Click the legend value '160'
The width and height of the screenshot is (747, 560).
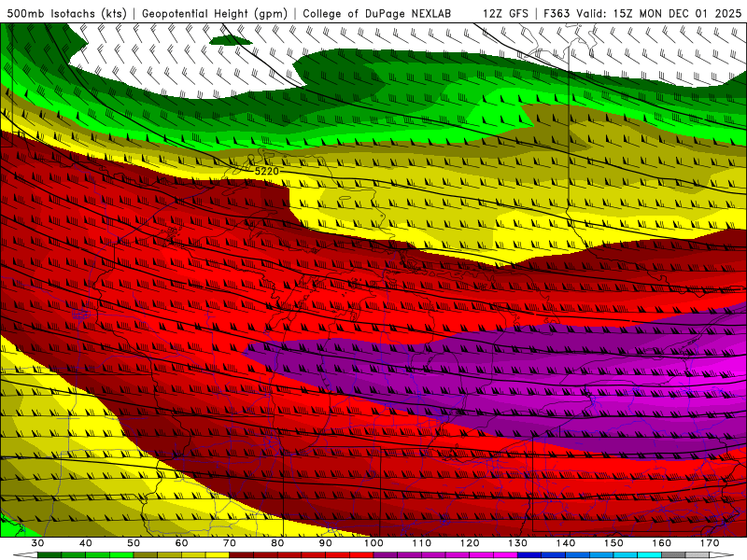coord(662,543)
